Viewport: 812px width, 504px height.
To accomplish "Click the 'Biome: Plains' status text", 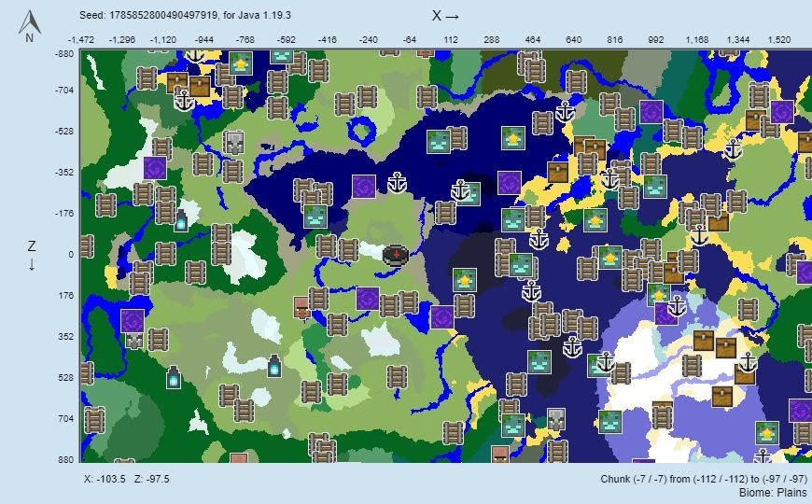I will pyautogui.click(x=773, y=492).
